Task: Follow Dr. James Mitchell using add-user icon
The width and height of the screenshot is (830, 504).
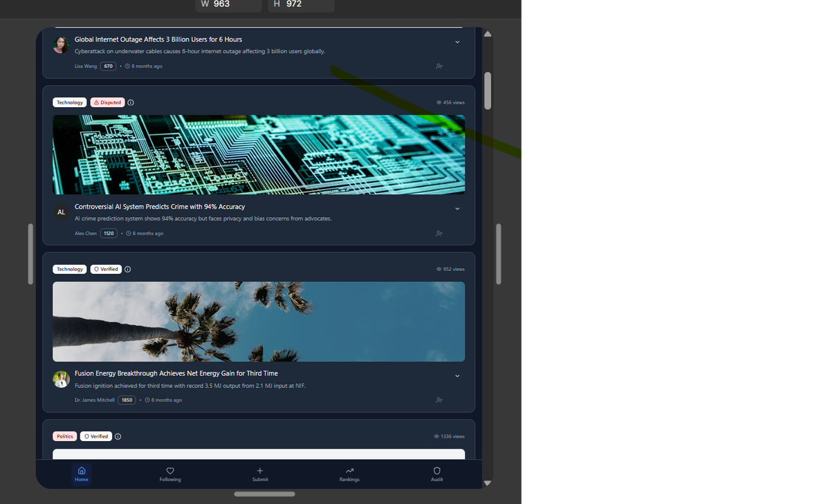Action: tap(439, 400)
